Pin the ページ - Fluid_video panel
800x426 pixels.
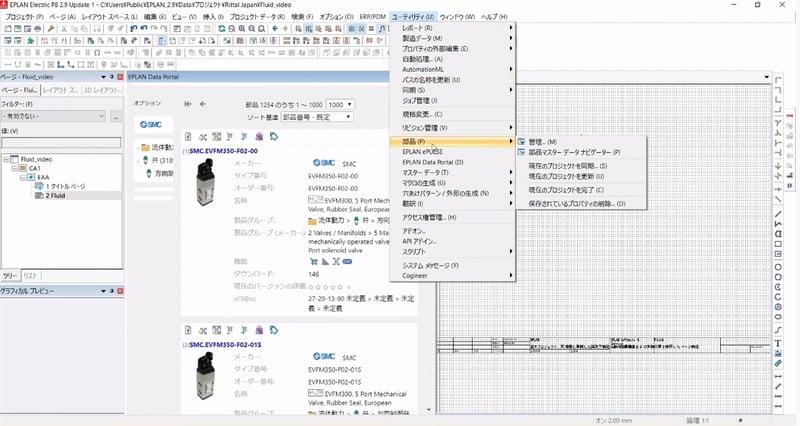[112, 77]
